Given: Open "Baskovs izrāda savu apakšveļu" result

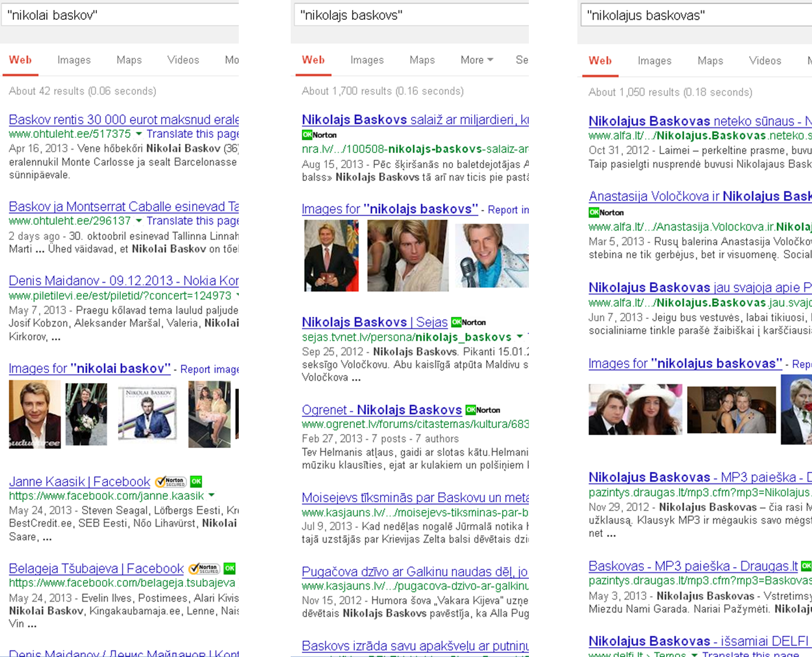Looking at the screenshot, I should pos(415,646).
